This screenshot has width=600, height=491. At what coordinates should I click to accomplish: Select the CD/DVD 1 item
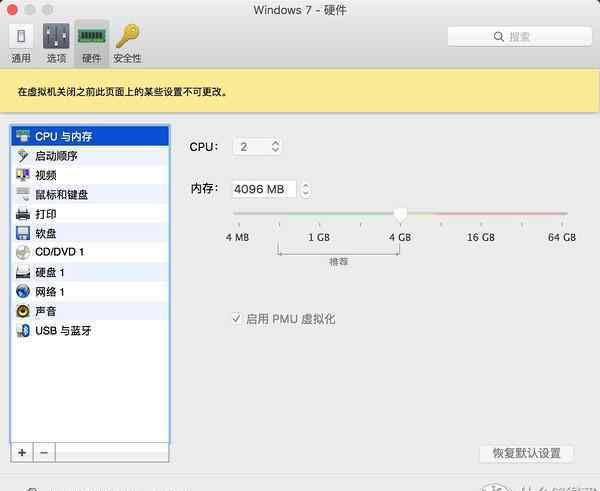90,252
